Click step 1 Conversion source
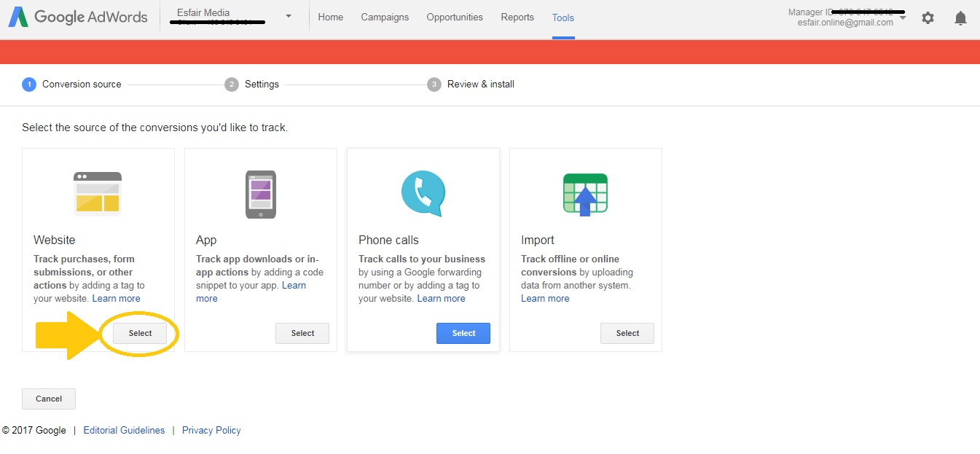This screenshot has width=980, height=454. tap(72, 85)
